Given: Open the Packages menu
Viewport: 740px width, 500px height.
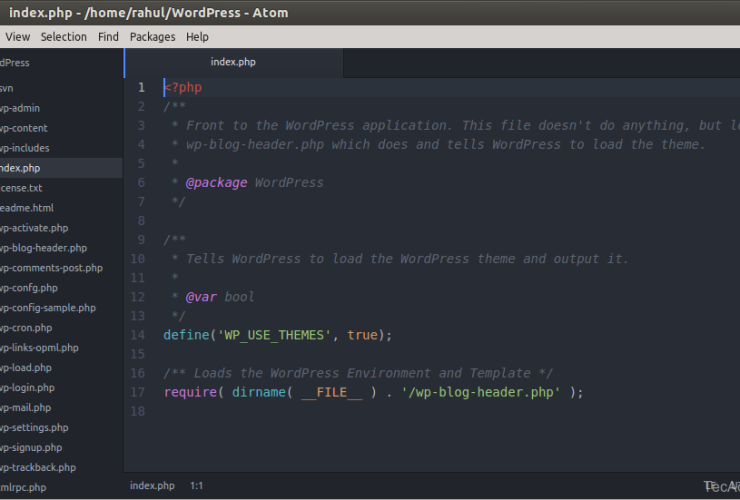Looking at the screenshot, I should coord(152,37).
